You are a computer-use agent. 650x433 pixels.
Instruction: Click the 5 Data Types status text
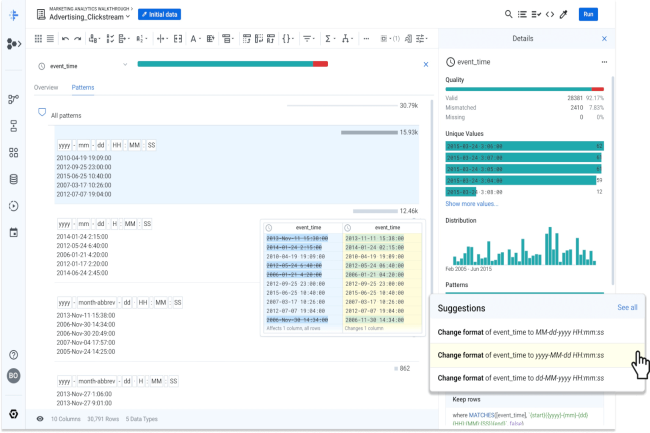pos(141,419)
